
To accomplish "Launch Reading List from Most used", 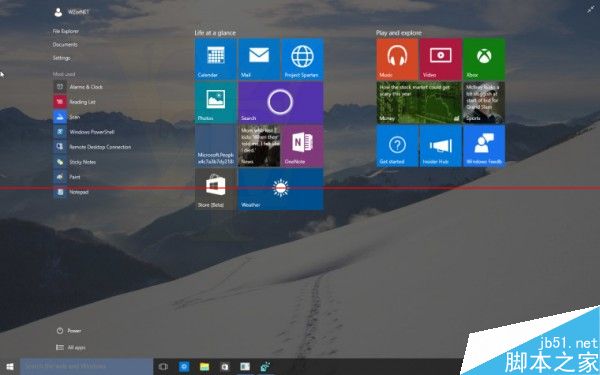I will tap(75, 102).
